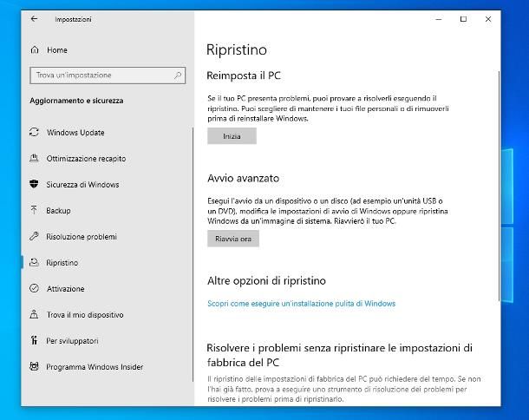
Task: Click the Sicurezza di Windows shield icon
Action: [x=34, y=184]
